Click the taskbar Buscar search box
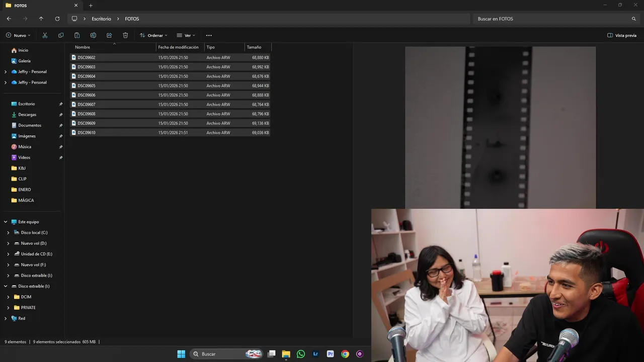Image resolution: width=644 pixels, height=362 pixels. (x=226, y=354)
